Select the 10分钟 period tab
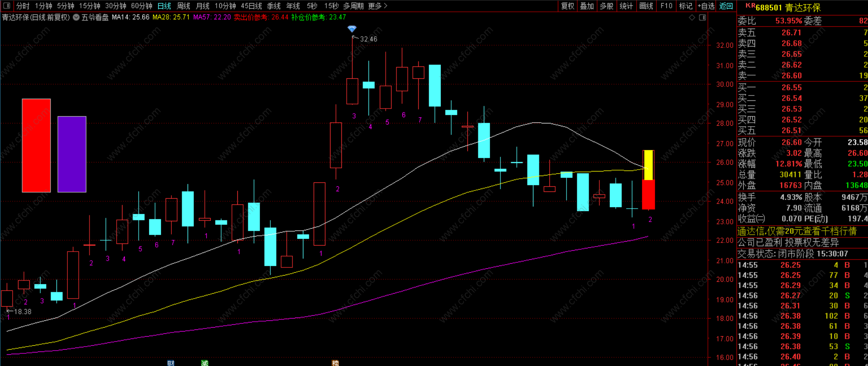Image resolution: width=868 pixels, height=366 pixels. pyautogui.click(x=225, y=6)
